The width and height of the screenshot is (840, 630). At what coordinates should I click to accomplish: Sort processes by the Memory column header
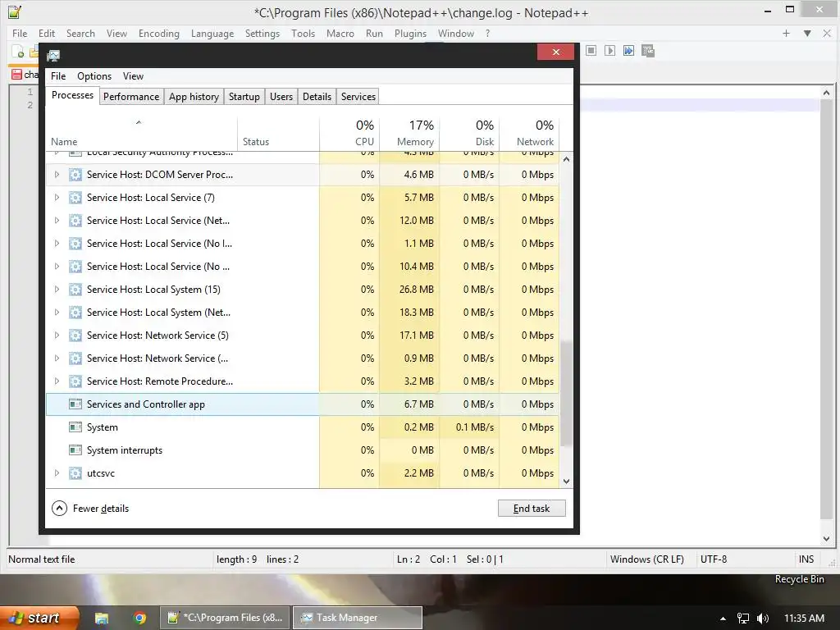(409, 134)
